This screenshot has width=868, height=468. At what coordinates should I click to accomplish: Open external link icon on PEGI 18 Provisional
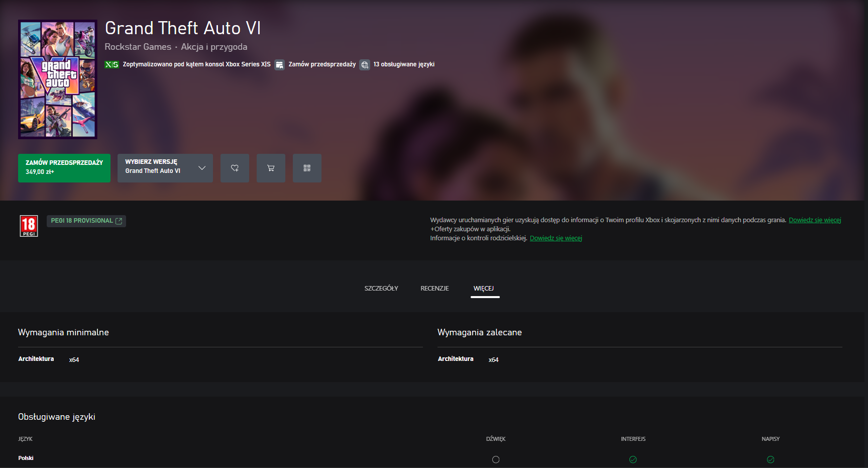(x=119, y=221)
